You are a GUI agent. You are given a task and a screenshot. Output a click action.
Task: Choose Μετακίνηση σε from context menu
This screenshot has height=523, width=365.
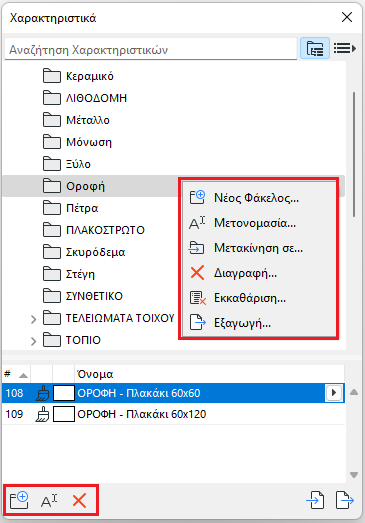click(x=259, y=248)
